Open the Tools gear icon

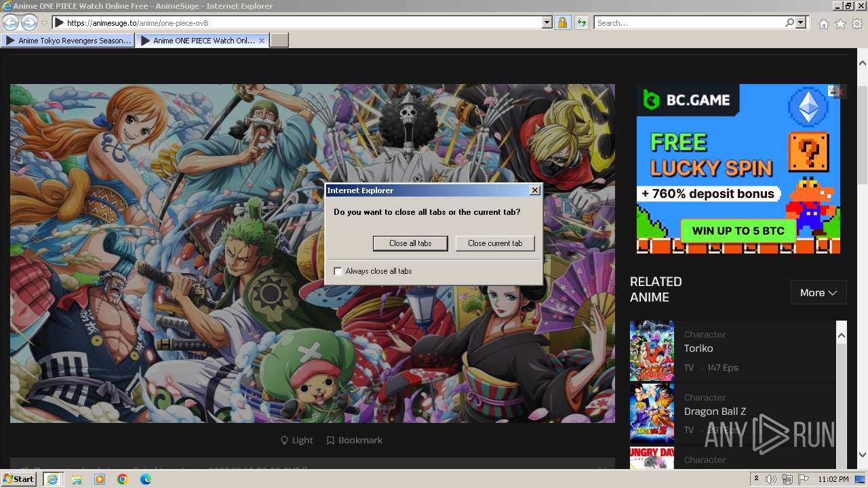tap(857, 24)
